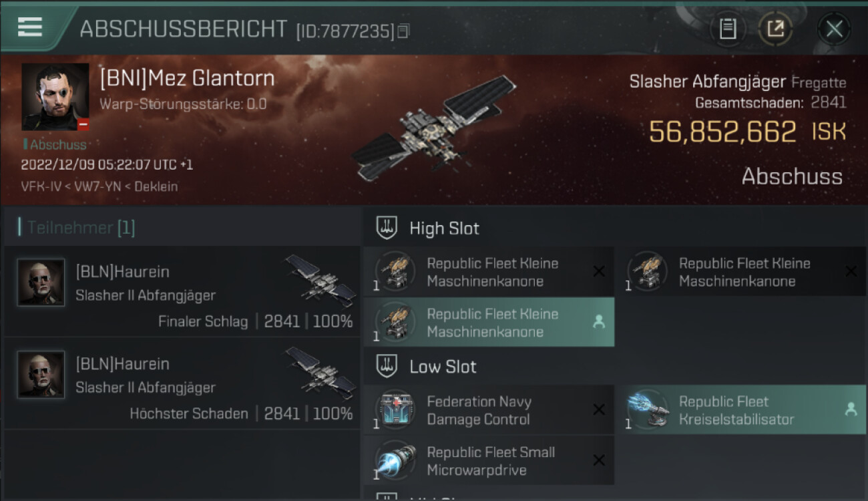Select the Republic Fleet Kreiselstabilisator module icon
Screen dimensions: 868x501
(648, 410)
